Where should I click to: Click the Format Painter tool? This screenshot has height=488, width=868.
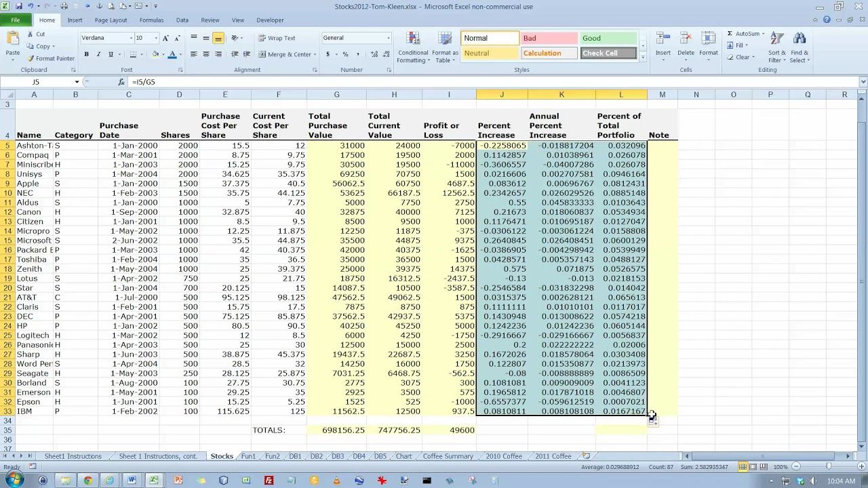(51, 58)
